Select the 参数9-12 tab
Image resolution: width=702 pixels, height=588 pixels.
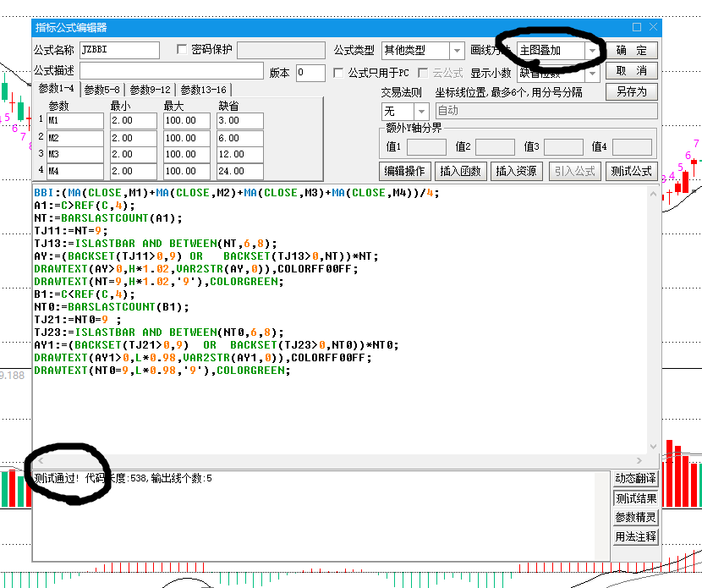(x=151, y=90)
